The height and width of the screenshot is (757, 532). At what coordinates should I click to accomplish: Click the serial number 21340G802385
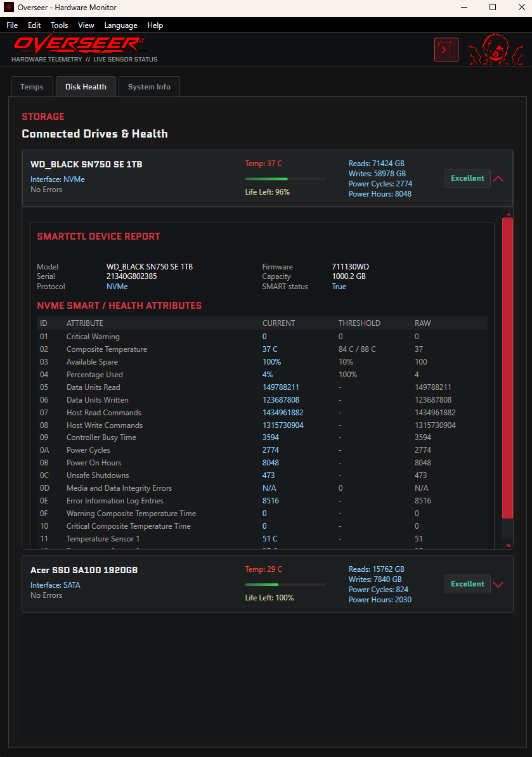[132, 276]
